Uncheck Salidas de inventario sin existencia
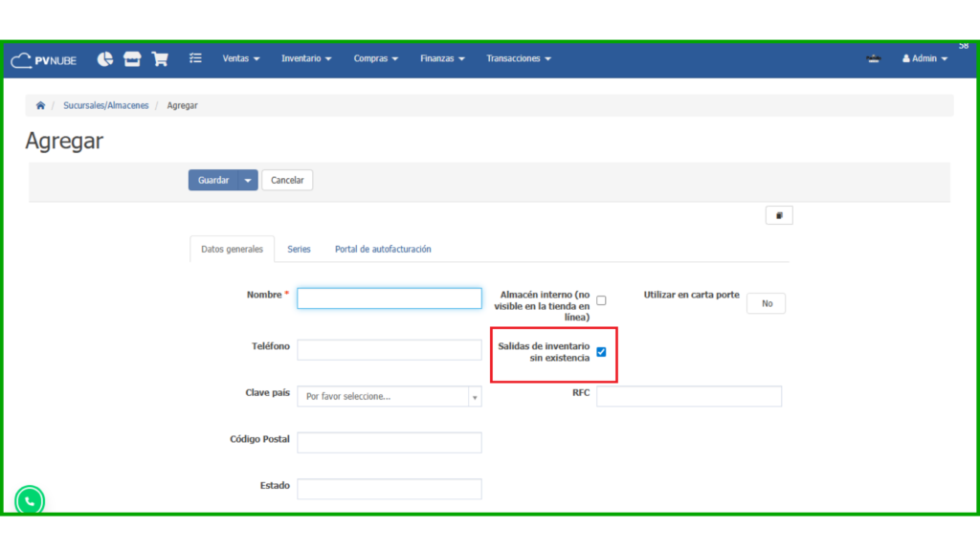 (601, 352)
